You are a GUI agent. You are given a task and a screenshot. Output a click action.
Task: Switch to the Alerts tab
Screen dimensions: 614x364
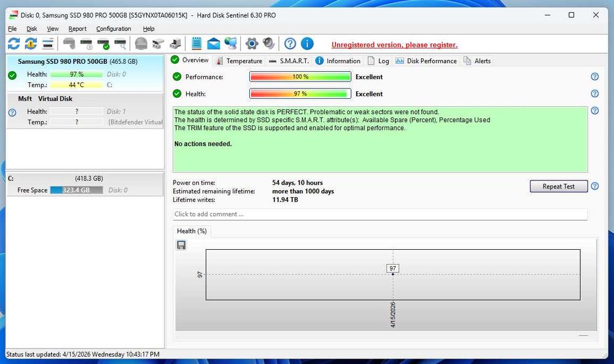[x=477, y=61]
